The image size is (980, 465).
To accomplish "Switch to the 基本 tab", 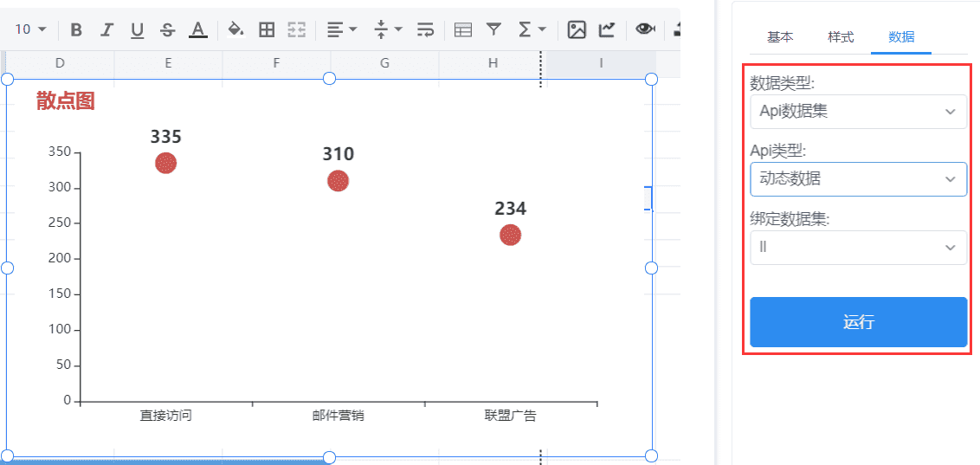I will (x=779, y=37).
